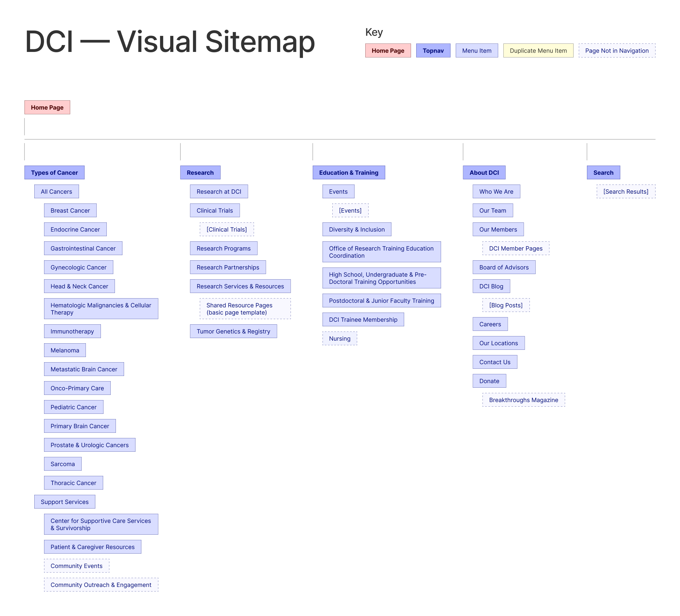The width and height of the screenshot is (680, 616).
Task: Select the dashed [Events] page node
Action: click(x=350, y=210)
